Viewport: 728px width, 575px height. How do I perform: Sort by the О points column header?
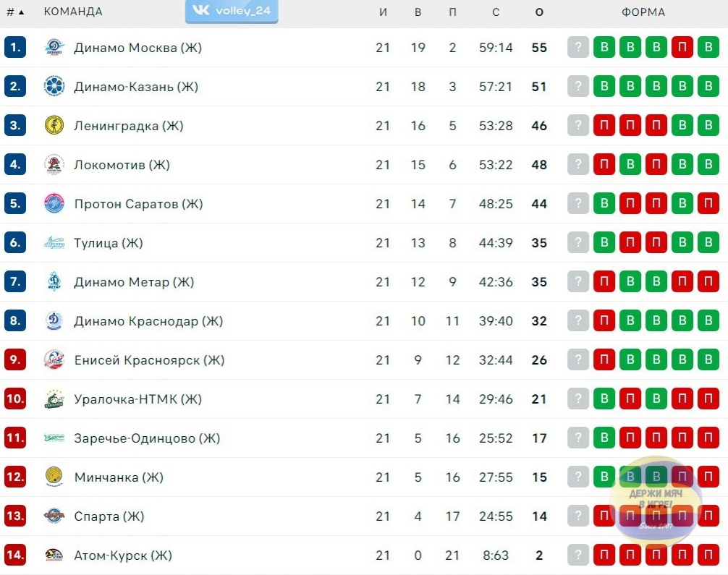tap(539, 12)
